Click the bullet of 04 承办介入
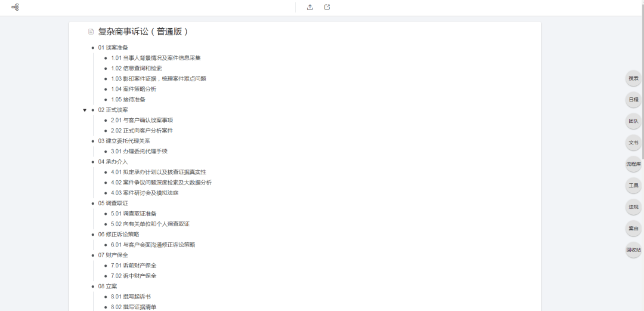Screen dimensions: 644x311 point(93,162)
